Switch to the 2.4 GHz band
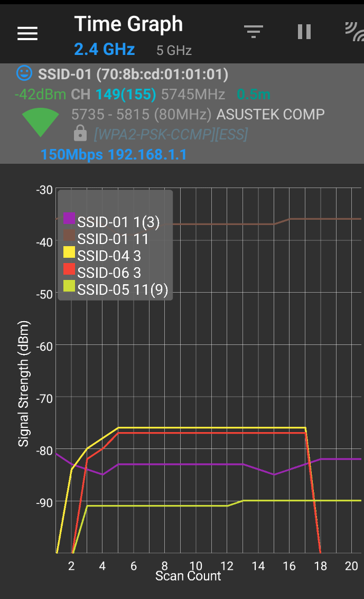The width and height of the screenshot is (364, 599). (105, 50)
